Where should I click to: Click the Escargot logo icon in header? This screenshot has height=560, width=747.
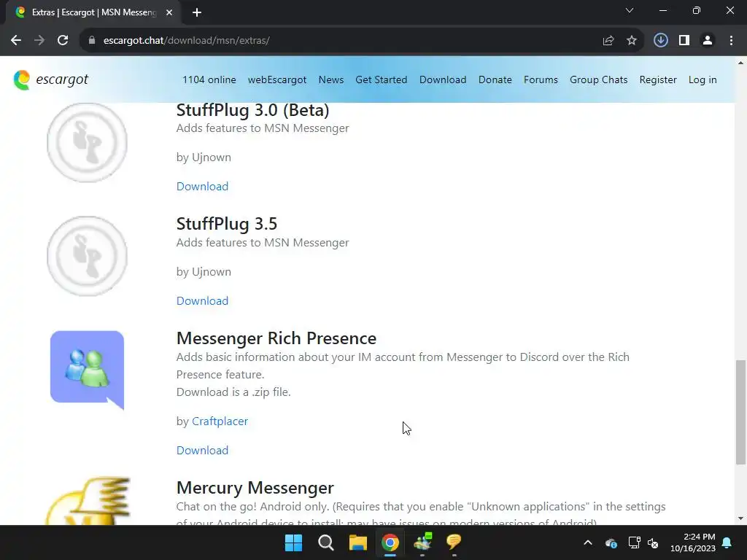(x=21, y=80)
